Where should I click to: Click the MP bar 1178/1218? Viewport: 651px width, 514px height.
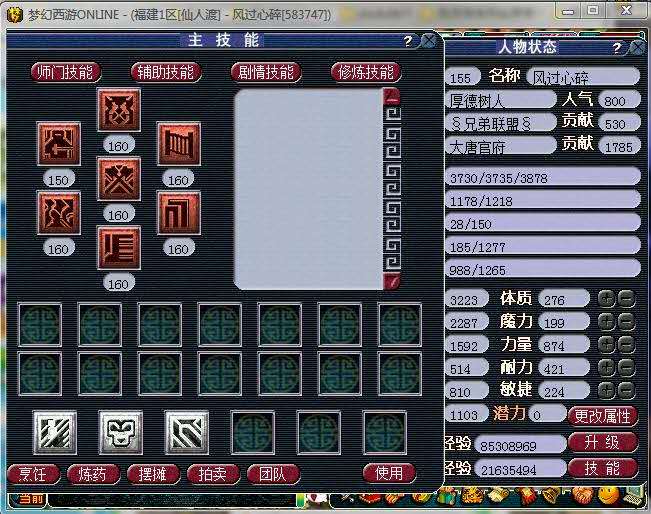[x=543, y=201]
